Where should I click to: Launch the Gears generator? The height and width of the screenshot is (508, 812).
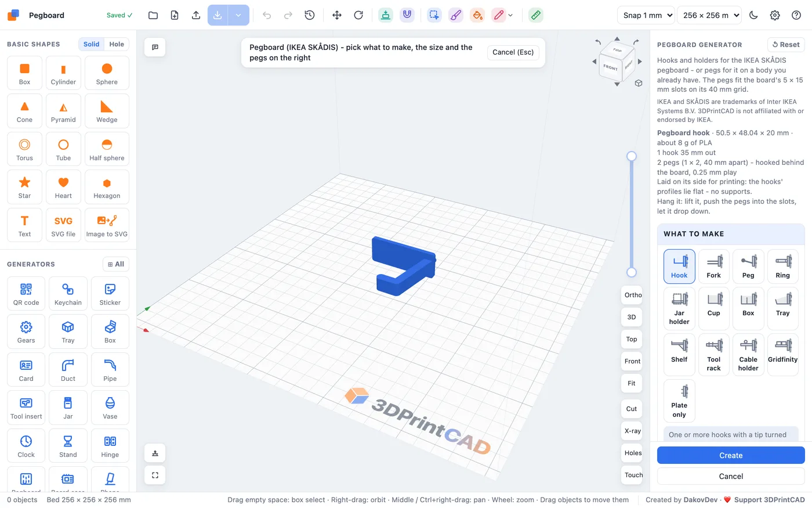26,332
